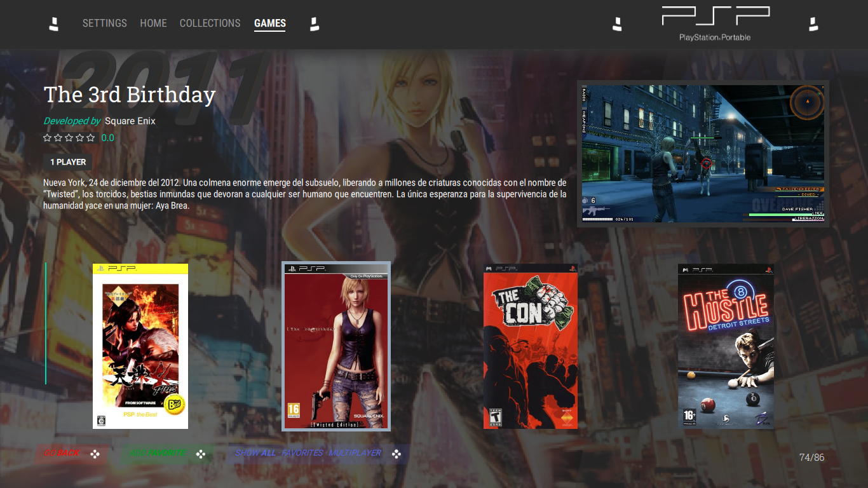Click the Nueva York game description text
This screenshot has height=488, width=868.
305,194
